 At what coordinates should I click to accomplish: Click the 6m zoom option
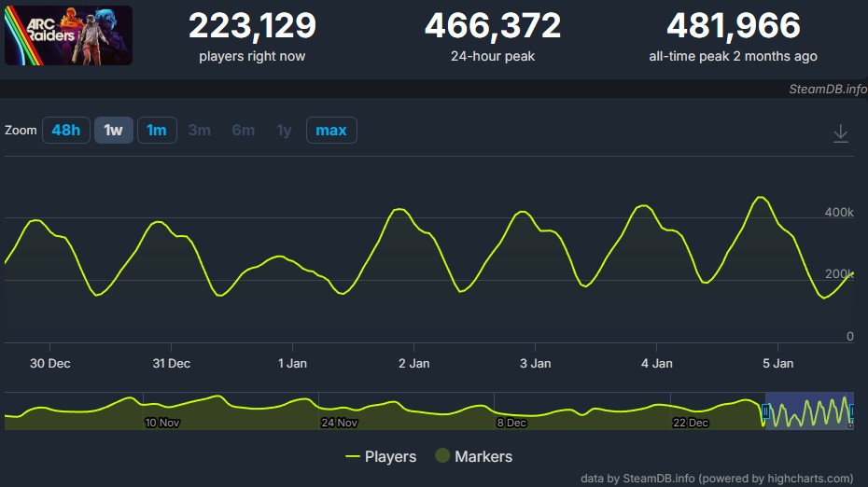(x=243, y=131)
